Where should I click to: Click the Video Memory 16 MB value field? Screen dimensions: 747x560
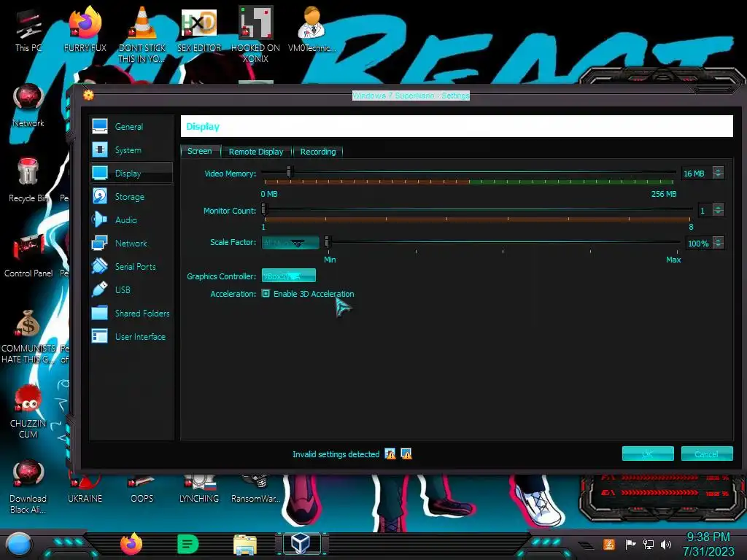[x=697, y=173]
